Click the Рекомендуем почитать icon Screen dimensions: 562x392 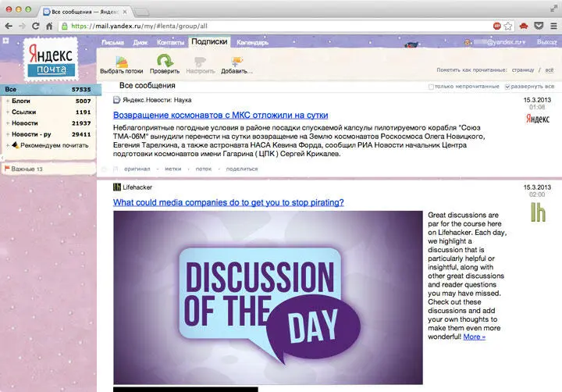[x=16, y=145]
